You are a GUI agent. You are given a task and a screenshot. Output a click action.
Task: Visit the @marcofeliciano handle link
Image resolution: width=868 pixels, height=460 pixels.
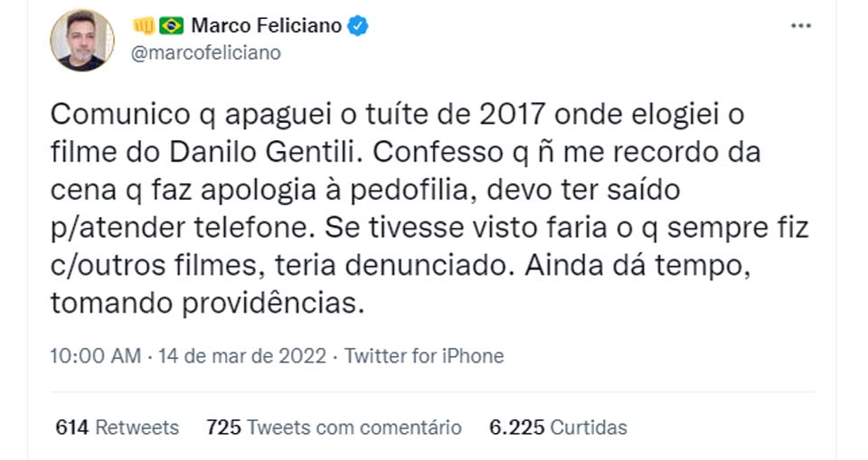[x=206, y=52]
